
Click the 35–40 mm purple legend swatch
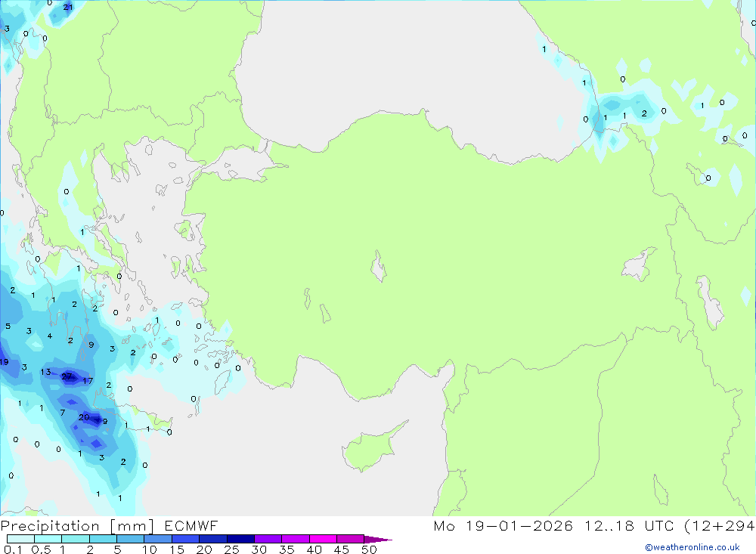(296, 539)
